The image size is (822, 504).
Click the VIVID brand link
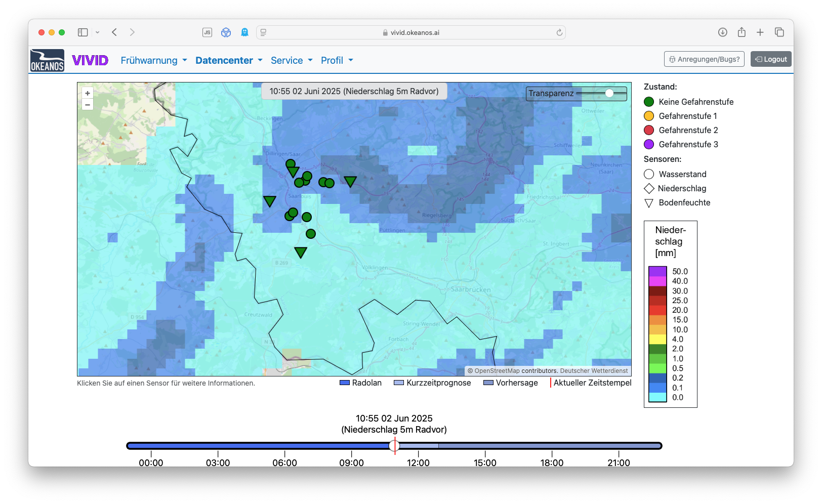90,60
